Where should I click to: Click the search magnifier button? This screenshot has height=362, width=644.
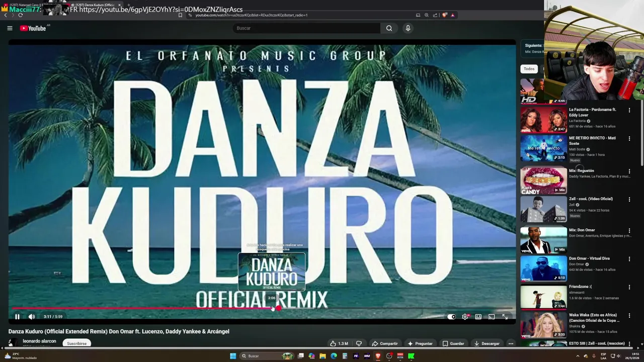389,28
